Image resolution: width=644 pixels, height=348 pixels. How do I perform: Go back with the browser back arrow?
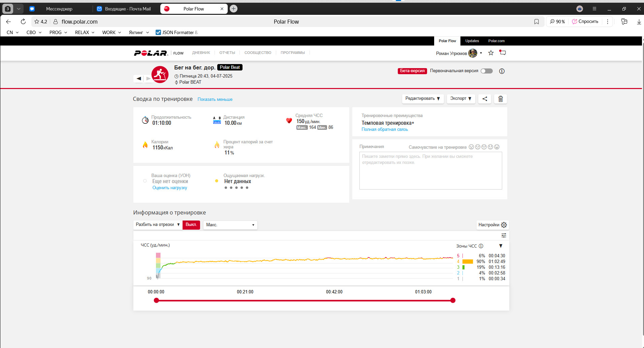click(x=8, y=22)
